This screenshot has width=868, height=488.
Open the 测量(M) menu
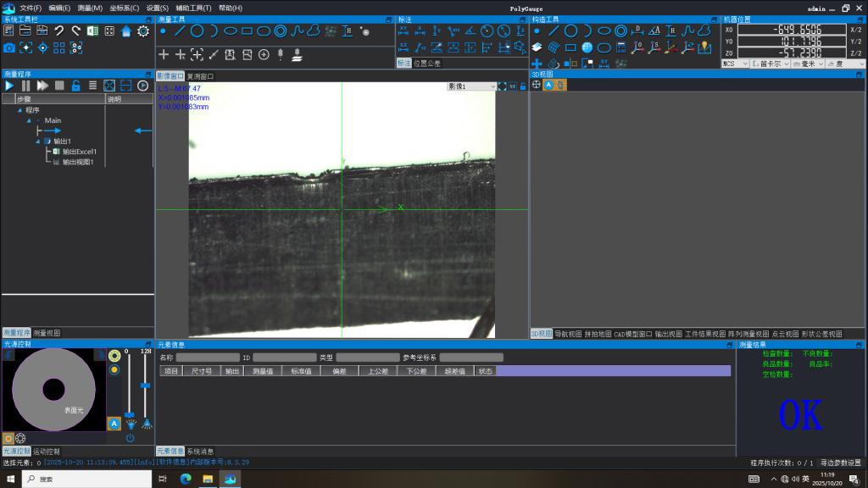point(90,8)
